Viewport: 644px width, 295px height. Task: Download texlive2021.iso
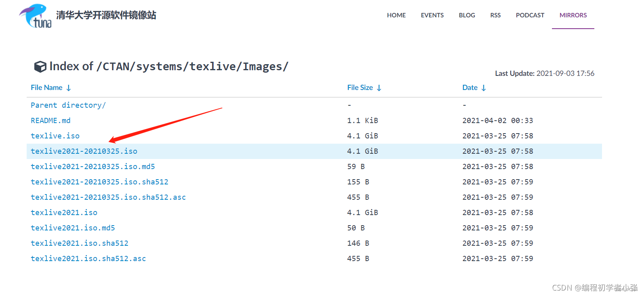[64, 213]
